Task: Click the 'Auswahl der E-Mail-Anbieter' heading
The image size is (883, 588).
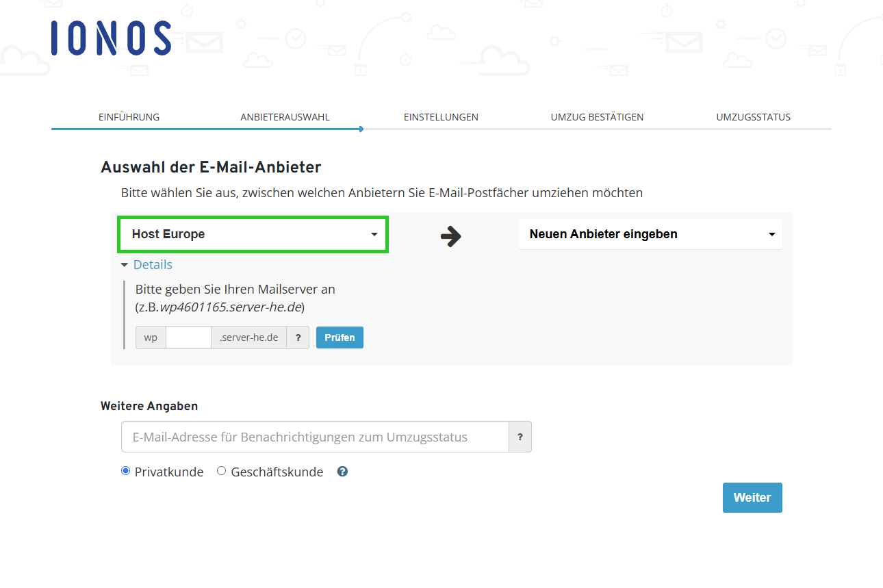Action: [x=211, y=167]
